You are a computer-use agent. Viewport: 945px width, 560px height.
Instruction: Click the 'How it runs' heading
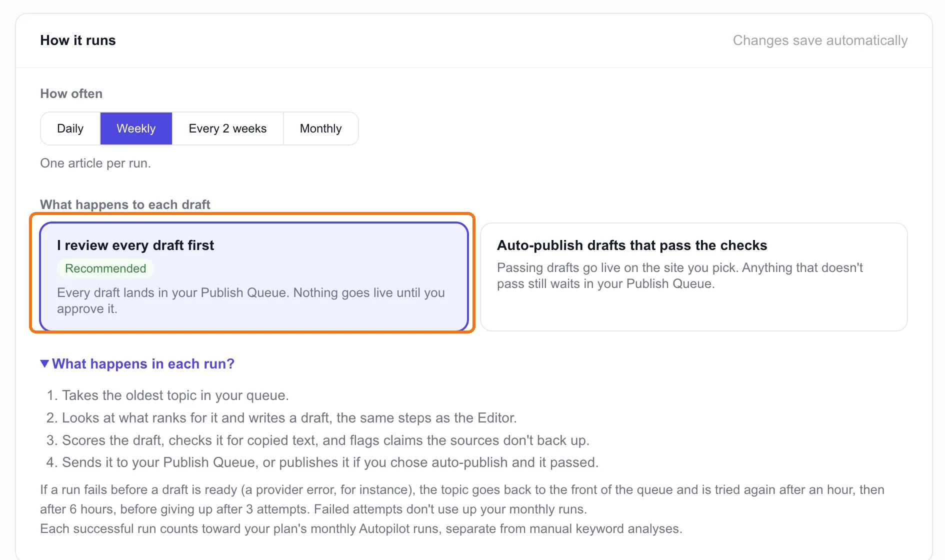[78, 40]
